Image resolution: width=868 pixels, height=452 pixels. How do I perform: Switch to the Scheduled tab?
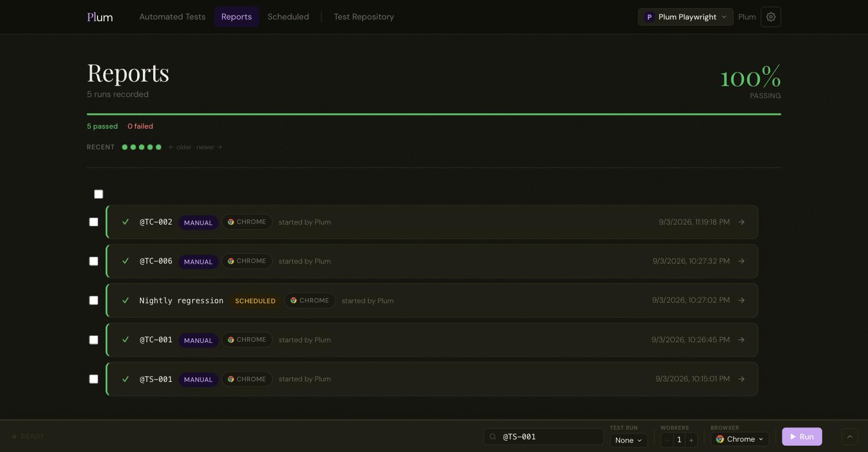click(x=288, y=17)
